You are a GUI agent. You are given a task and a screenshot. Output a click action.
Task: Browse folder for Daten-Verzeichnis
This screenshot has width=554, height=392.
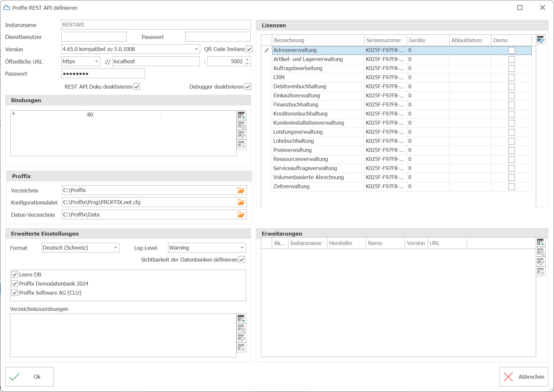tap(241, 214)
